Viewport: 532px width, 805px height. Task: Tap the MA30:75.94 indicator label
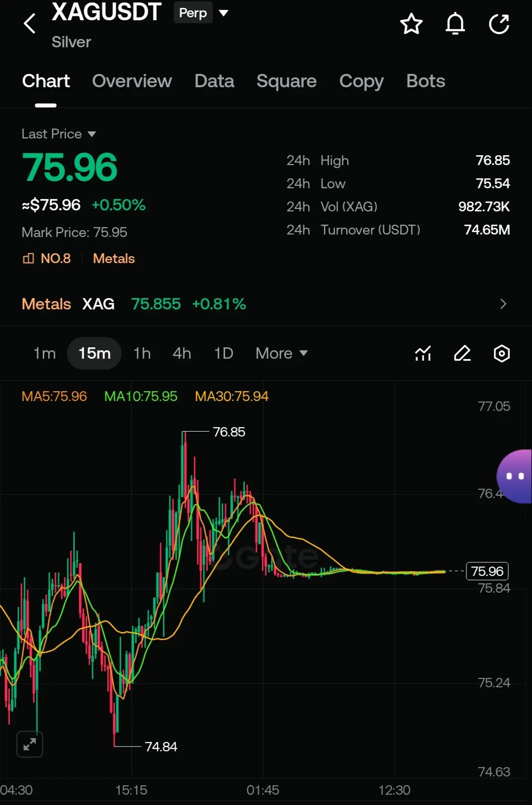point(232,396)
